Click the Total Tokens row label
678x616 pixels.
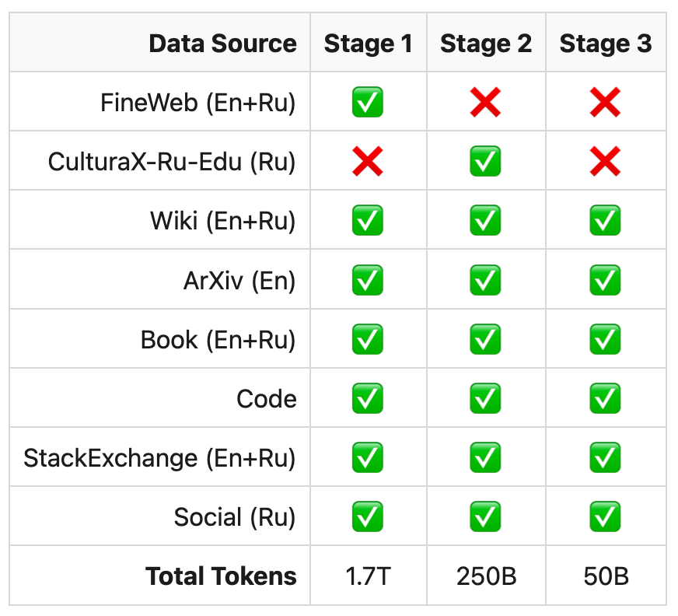point(221,576)
